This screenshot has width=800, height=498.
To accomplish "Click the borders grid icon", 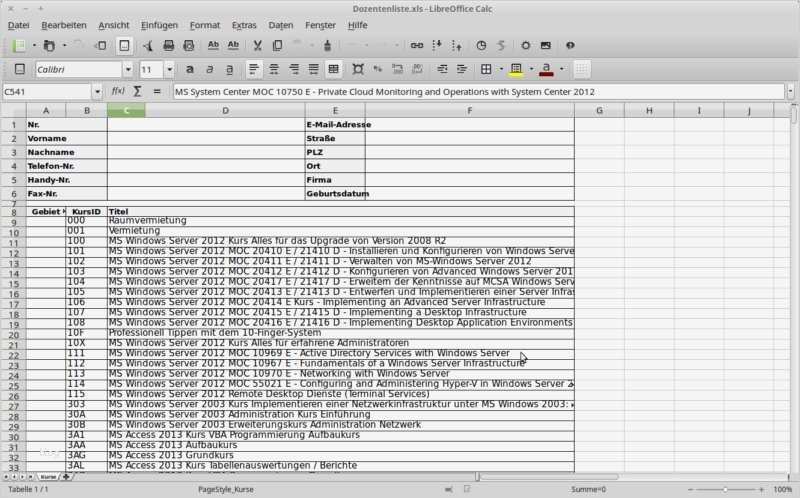I will click(486, 69).
